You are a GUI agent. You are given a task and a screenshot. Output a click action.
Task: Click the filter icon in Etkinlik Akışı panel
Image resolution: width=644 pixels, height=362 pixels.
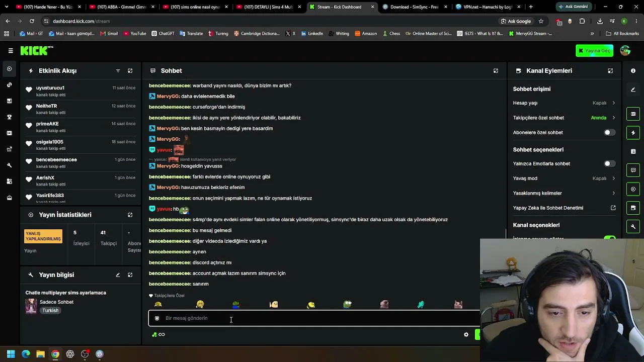click(x=118, y=71)
